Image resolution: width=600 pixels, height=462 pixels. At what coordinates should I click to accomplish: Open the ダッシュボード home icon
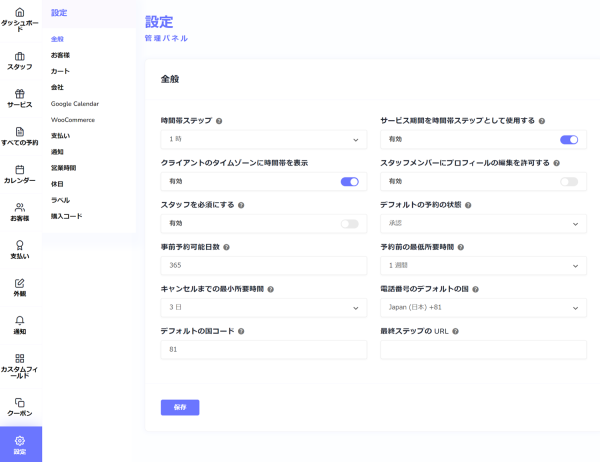click(x=20, y=12)
